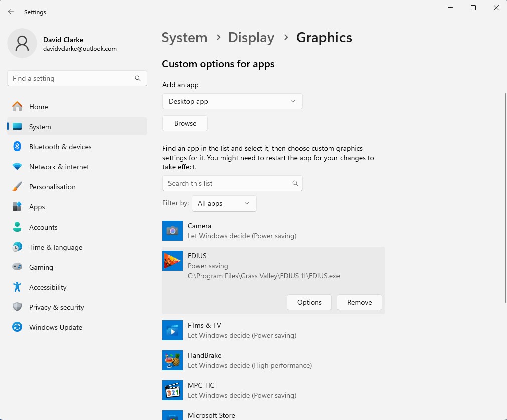Open Privacy & security settings

77,307
